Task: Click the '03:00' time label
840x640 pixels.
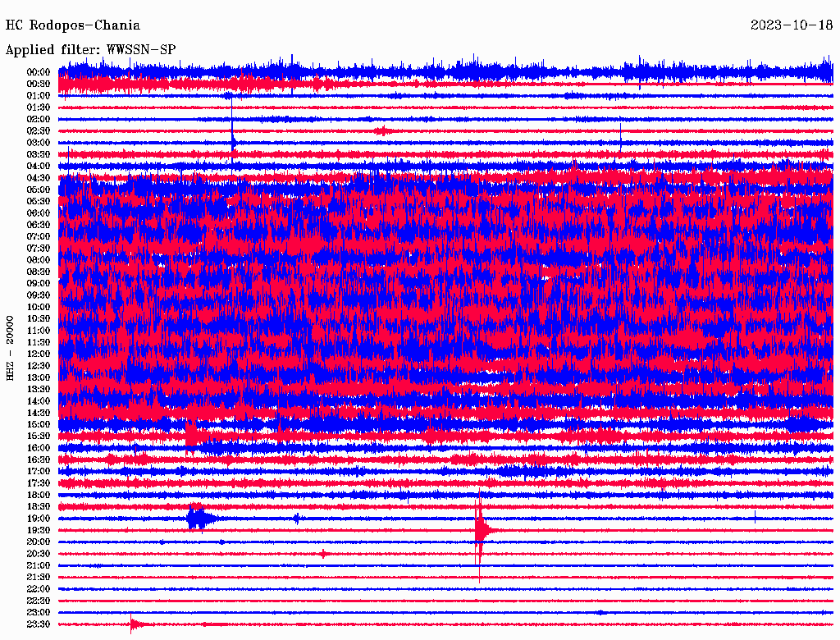Action: (x=39, y=143)
